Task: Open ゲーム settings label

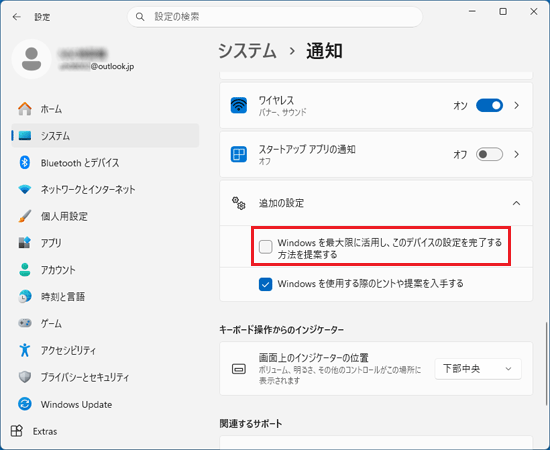Action: (x=52, y=323)
